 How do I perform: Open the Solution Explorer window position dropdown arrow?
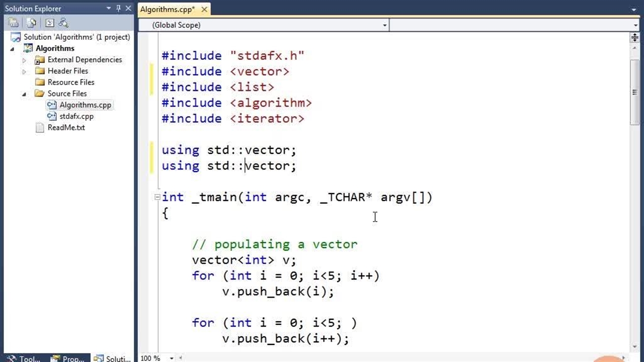tap(109, 9)
